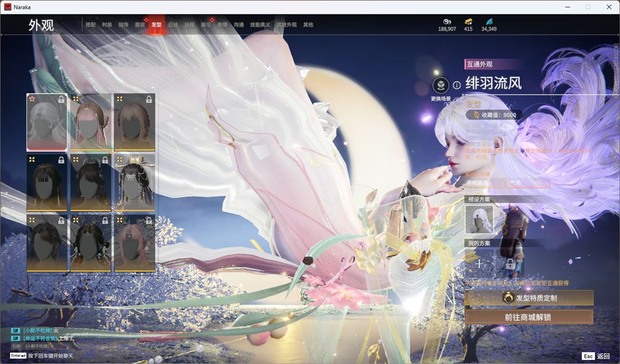Click the 收藏值 collection value badge

pyautogui.click(x=494, y=115)
